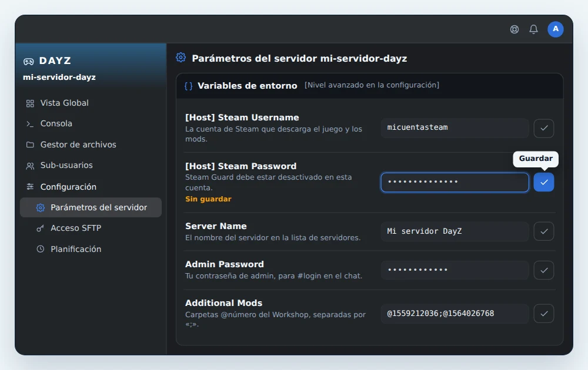Click "[Nivel avanzado en la configuración]" text

pyautogui.click(x=372, y=85)
